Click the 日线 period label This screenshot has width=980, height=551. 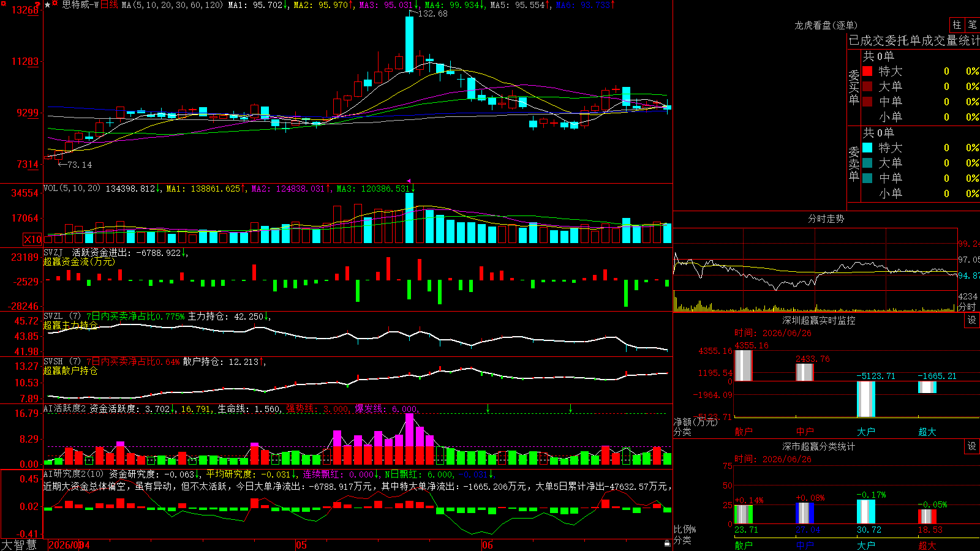[x=109, y=5]
